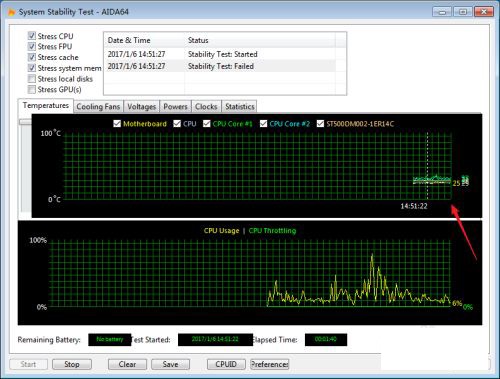Select the 'Stability Test: Started' log row
The width and height of the screenshot is (500, 379).
[220, 54]
